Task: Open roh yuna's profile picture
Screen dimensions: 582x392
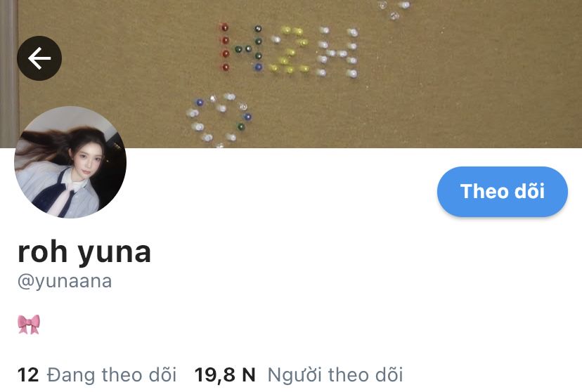Action: click(70, 162)
